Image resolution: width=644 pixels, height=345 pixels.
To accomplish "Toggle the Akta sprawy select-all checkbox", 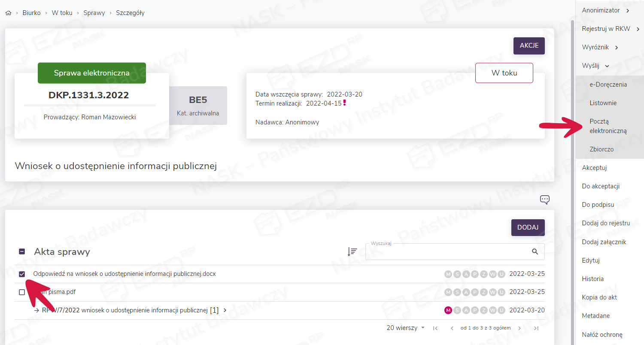I will pyautogui.click(x=22, y=252).
